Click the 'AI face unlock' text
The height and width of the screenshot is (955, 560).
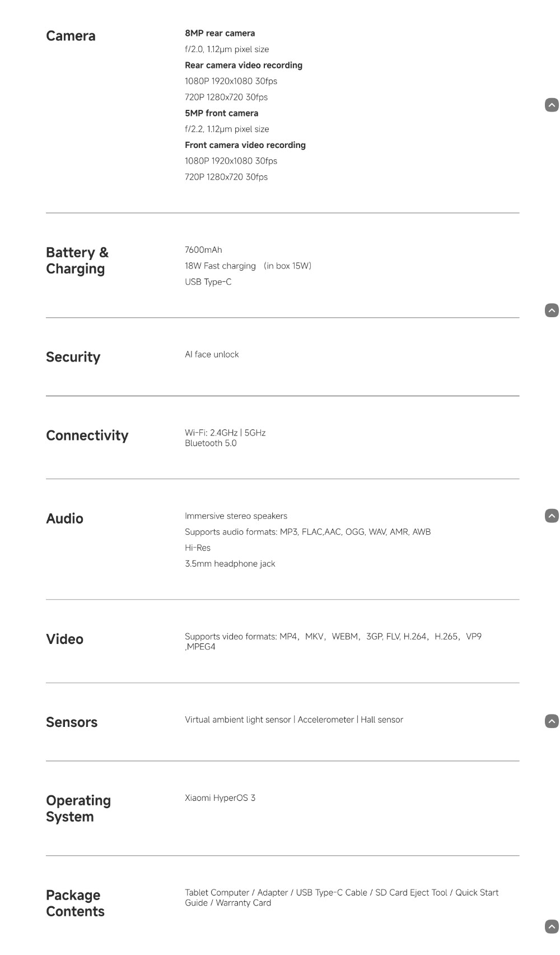tap(212, 354)
